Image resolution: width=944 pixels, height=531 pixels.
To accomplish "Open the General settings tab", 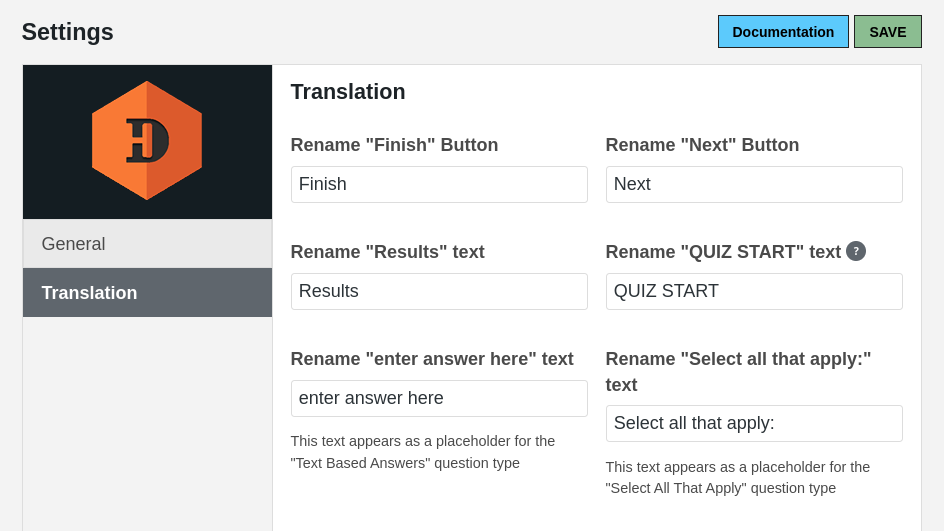I will (147, 244).
